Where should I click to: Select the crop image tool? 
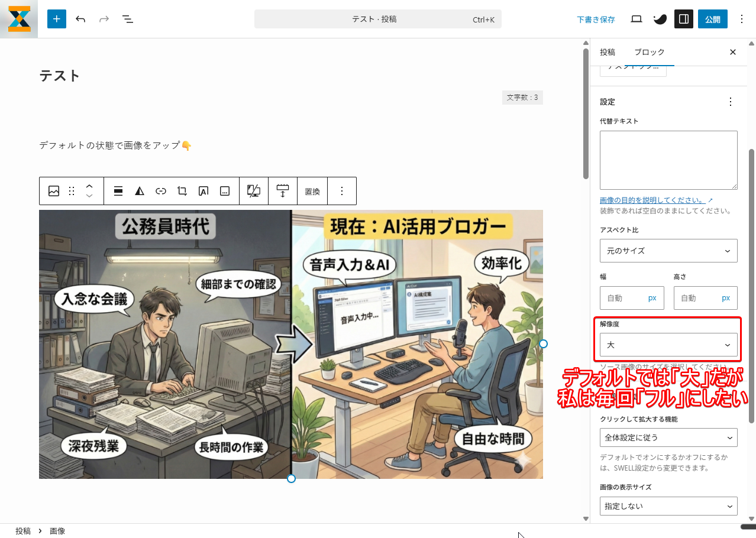coord(182,191)
